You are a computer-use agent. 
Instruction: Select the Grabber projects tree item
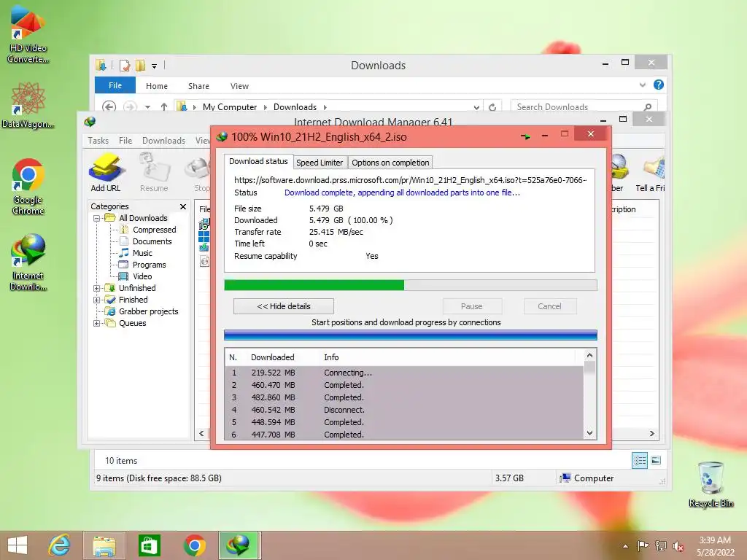click(148, 311)
